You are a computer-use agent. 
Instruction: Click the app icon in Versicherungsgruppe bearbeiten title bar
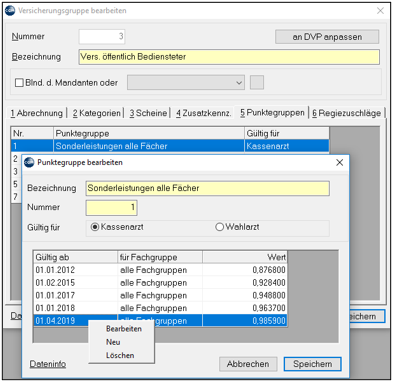click(x=10, y=11)
